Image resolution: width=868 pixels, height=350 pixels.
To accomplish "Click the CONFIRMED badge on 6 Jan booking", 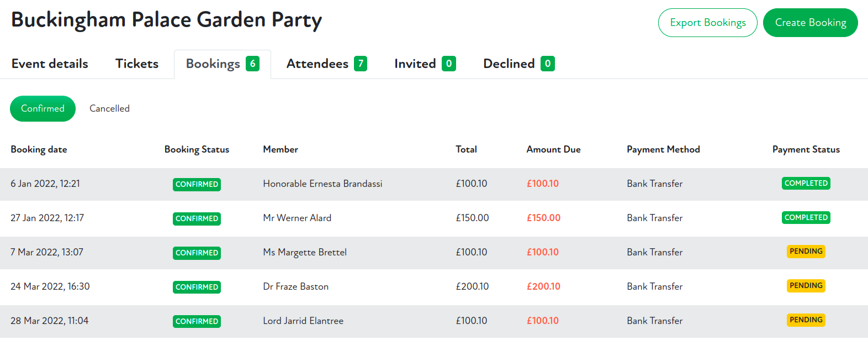I will point(197,184).
